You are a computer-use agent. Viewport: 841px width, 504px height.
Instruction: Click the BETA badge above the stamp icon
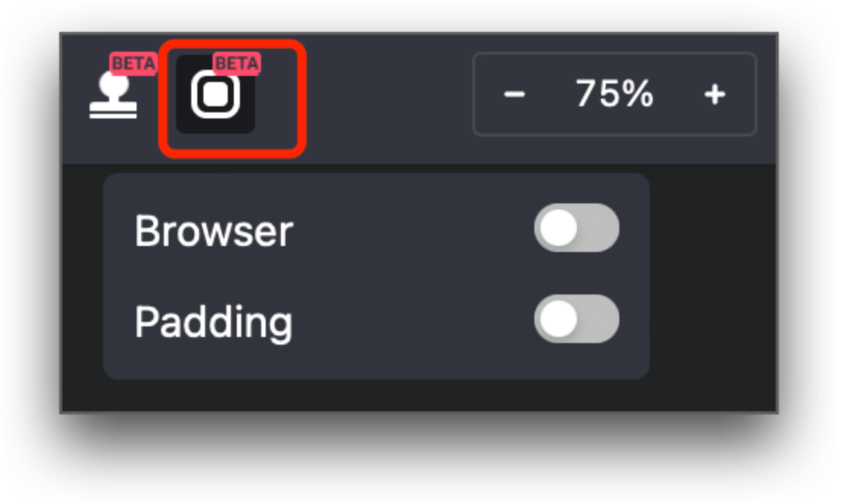[134, 64]
